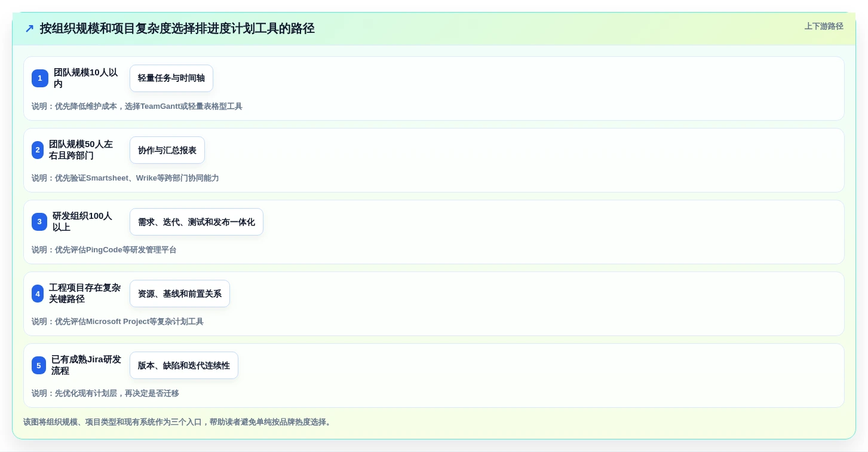Click the 已有成熟Jira研发流程 heading
868x452 pixels.
(86, 365)
